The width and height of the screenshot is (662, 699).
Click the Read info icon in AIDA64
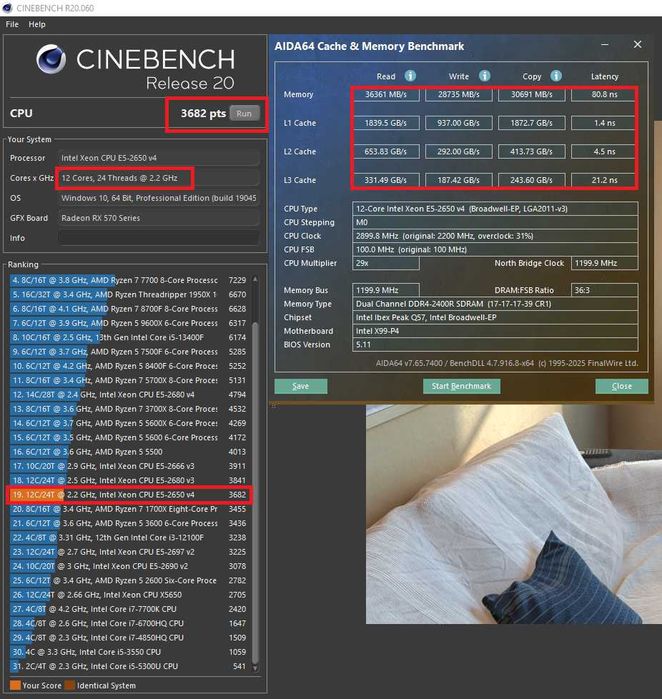410,76
